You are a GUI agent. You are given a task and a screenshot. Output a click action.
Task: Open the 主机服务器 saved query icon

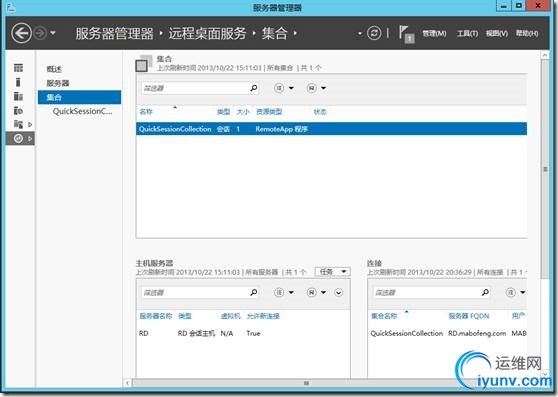[311, 292]
